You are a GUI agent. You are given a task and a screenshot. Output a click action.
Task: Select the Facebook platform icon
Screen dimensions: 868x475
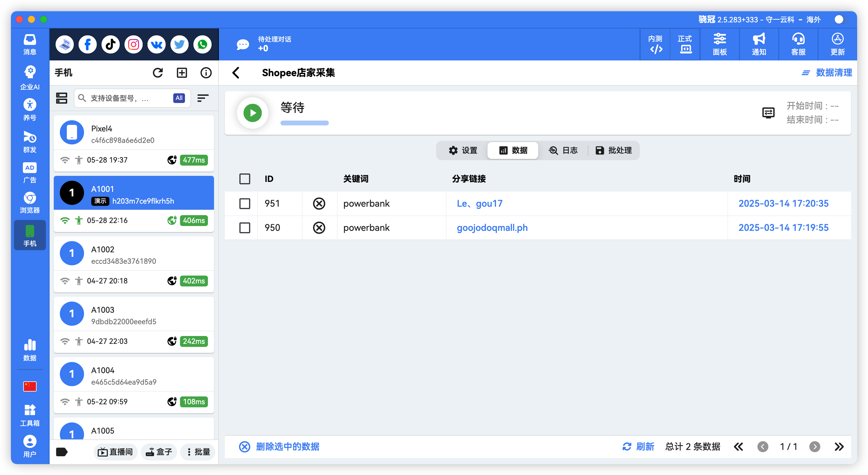coord(88,44)
